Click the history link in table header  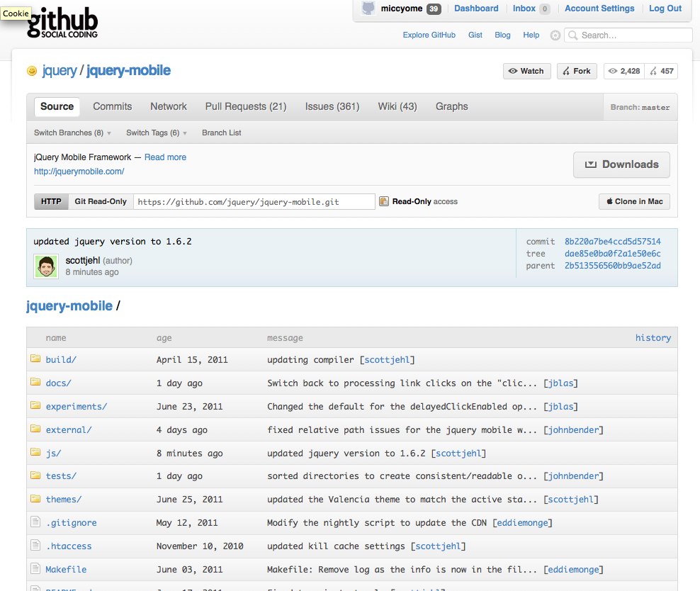point(653,338)
